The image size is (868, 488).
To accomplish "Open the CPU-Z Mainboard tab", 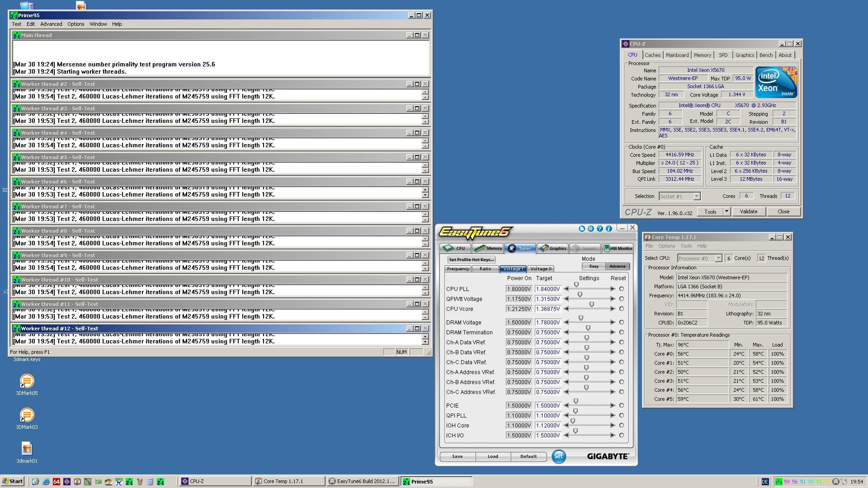I will tap(677, 55).
